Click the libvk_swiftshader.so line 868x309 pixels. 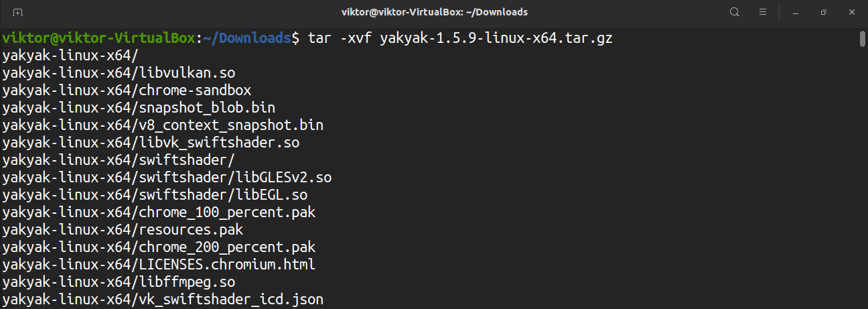coord(151,142)
